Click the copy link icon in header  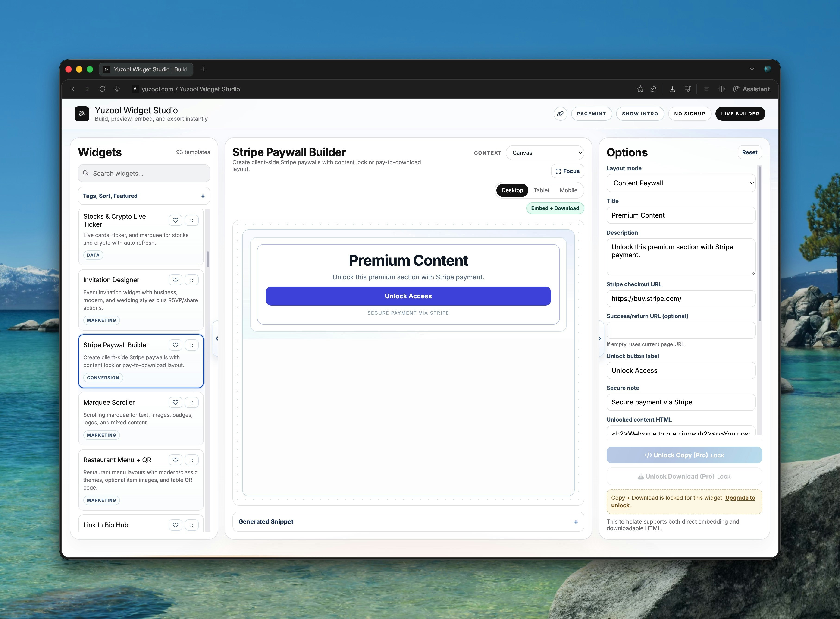coord(560,114)
